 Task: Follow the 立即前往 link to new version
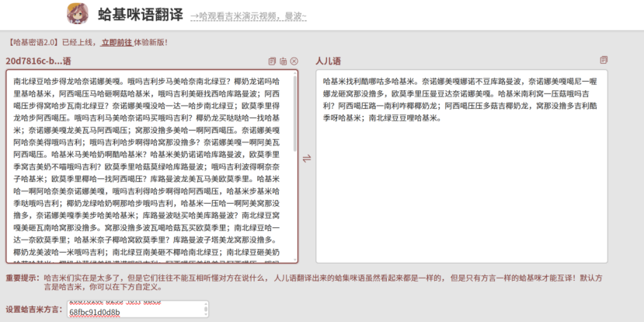click(x=117, y=42)
